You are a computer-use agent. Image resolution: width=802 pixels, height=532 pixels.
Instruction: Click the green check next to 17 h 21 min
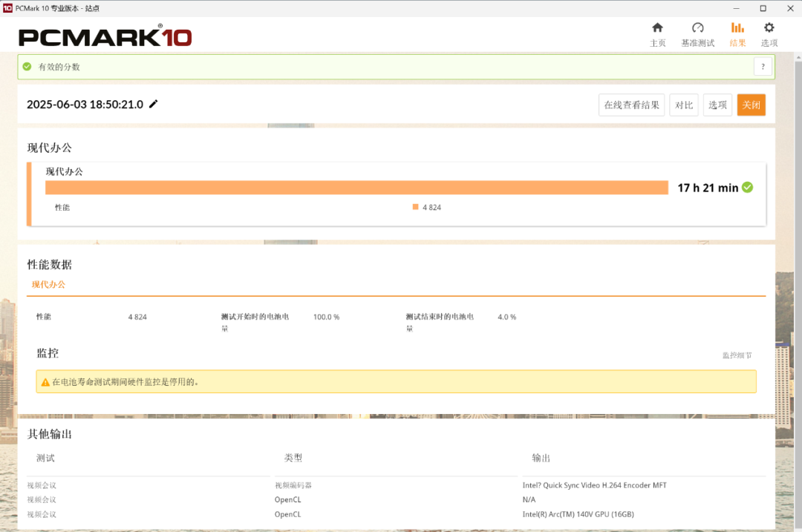coord(747,188)
